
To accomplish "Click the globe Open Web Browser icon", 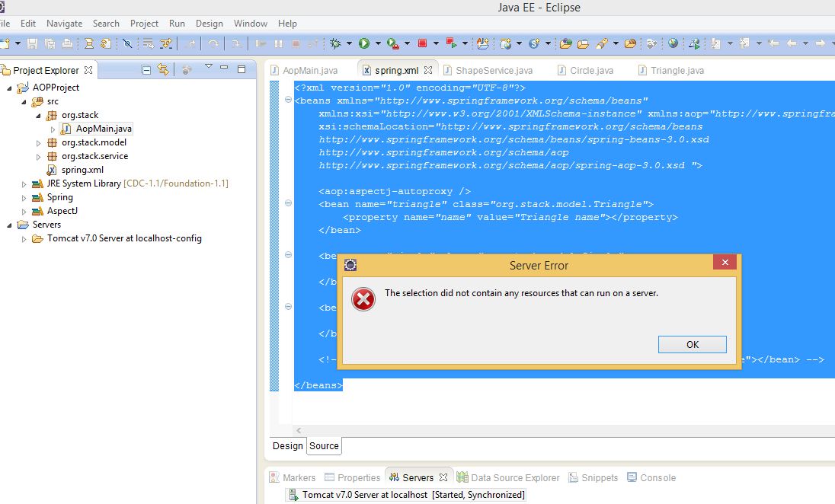I will [673, 43].
